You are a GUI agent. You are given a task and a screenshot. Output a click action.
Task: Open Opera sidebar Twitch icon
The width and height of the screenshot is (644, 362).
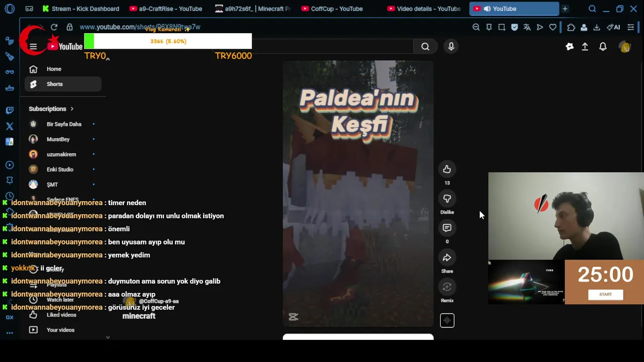point(10,111)
